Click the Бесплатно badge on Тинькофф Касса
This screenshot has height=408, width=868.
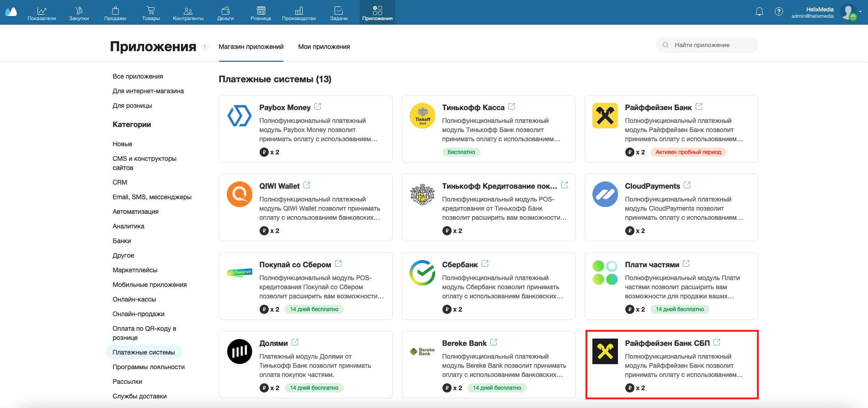(461, 152)
